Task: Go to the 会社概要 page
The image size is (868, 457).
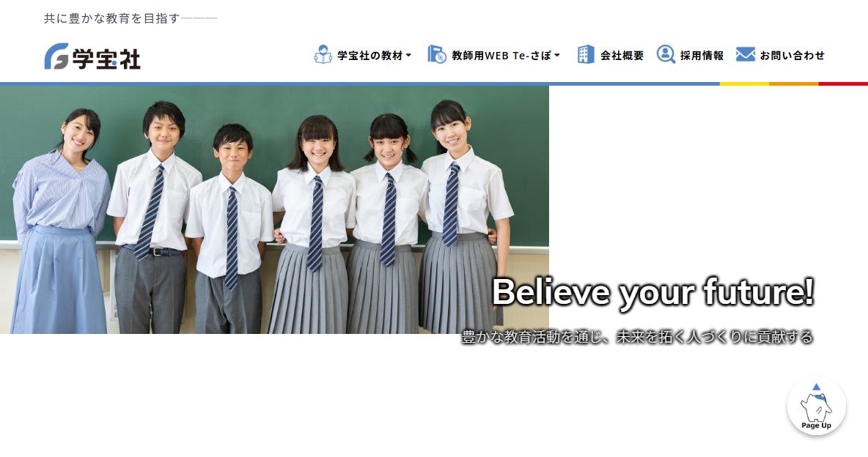Action: [x=622, y=56]
